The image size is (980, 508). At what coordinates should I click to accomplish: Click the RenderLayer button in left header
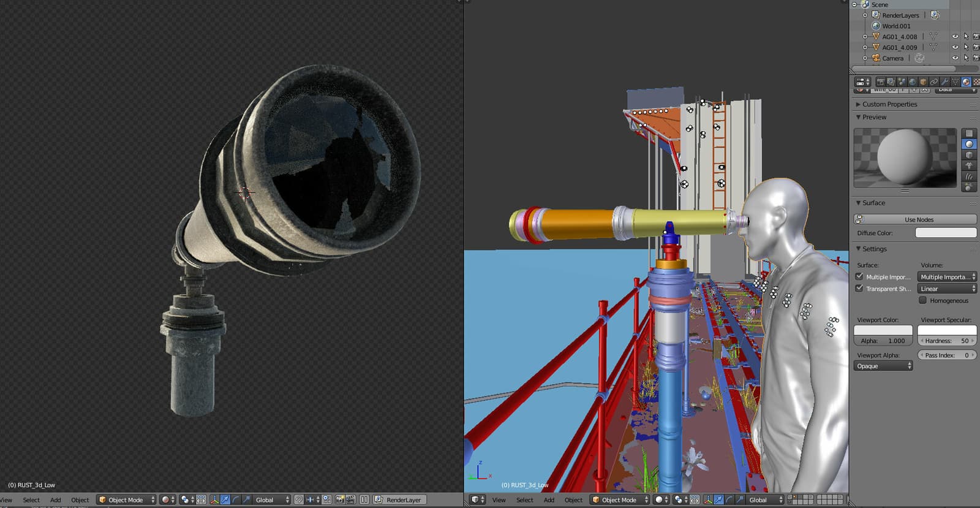399,500
